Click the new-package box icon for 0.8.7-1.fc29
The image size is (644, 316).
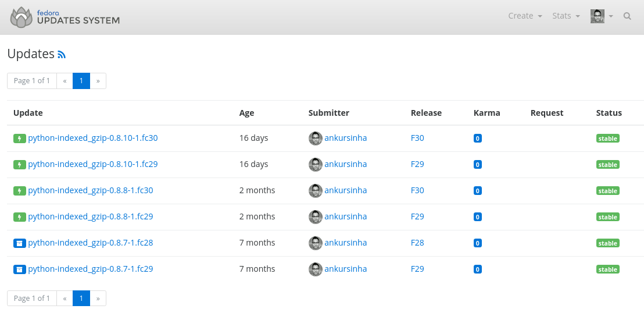coord(20,269)
